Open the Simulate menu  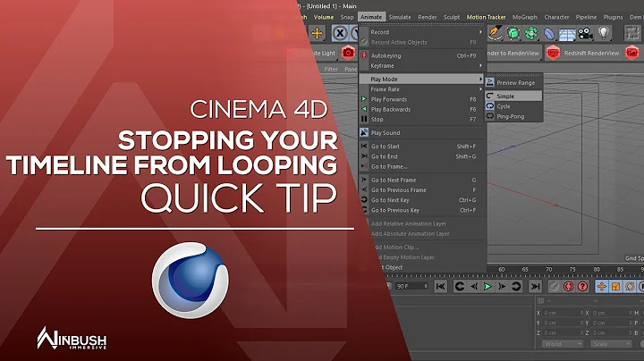(x=400, y=17)
